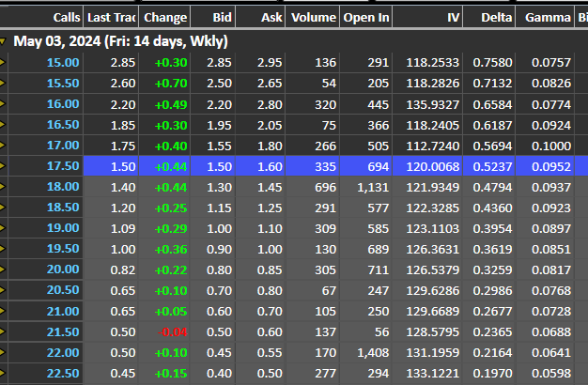Click the 2.20 bid on 16.00 strike
The height and width of the screenshot is (385, 588).
pyautogui.click(x=219, y=104)
